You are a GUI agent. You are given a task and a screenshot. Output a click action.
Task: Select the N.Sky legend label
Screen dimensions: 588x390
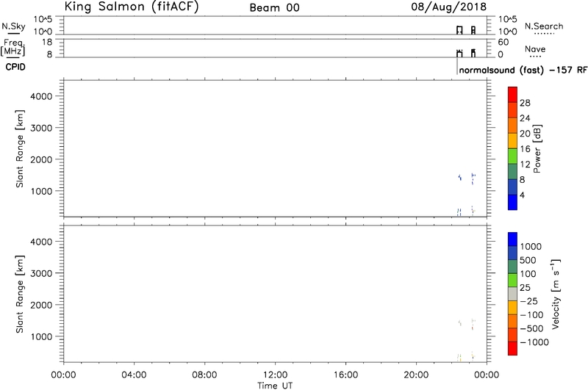click(13, 26)
